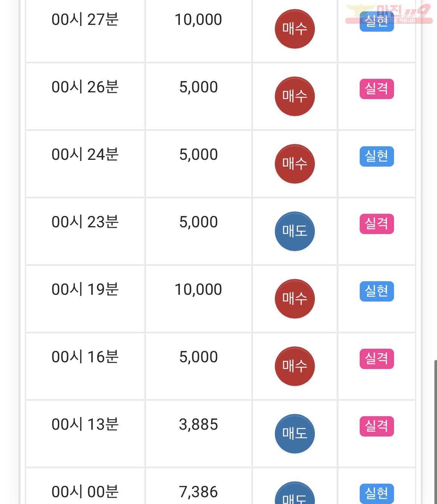The height and width of the screenshot is (504, 437).
Task: Click the red 매수 circle in 00시 26분 row
Action: click(294, 97)
